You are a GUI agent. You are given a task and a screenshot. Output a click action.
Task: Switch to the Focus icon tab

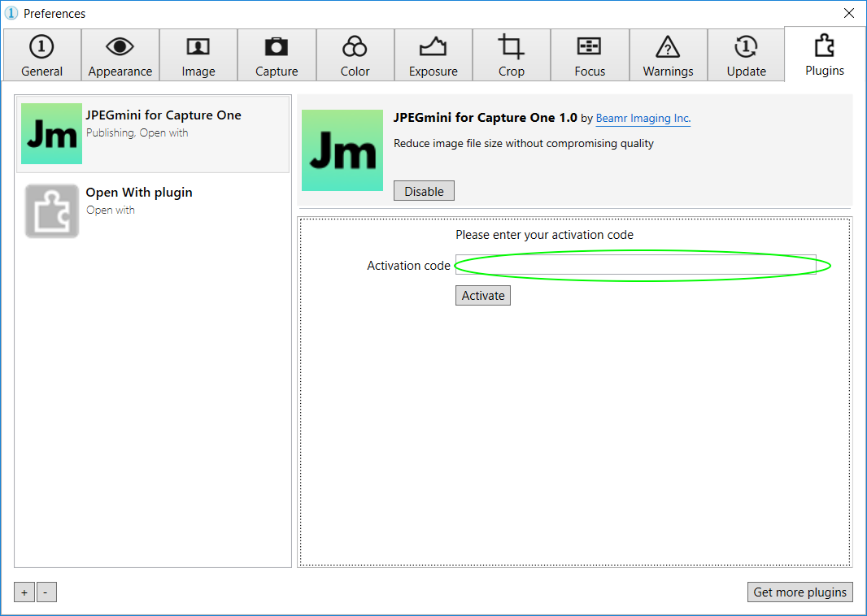(x=590, y=55)
